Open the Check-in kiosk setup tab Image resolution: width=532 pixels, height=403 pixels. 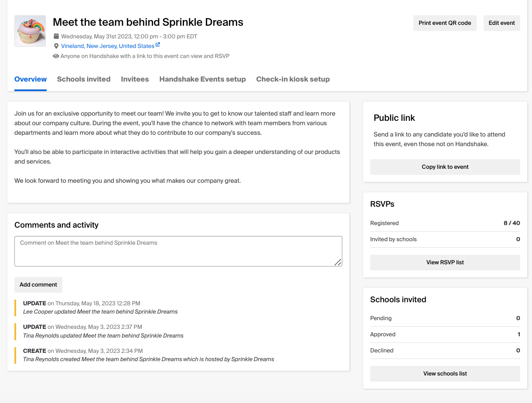tap(293, 79)
